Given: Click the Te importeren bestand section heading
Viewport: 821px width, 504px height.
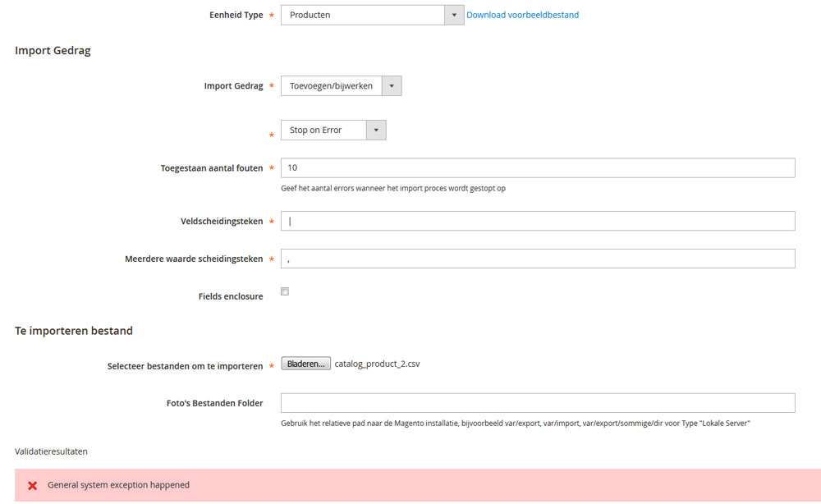Looking at the screenshot, I should pyautogui.click(x=74, y=331).
